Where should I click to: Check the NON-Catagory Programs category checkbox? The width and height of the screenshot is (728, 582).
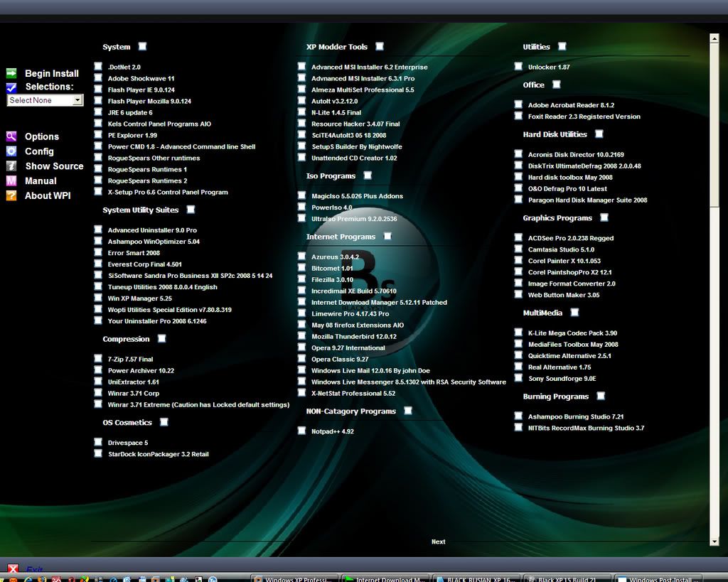(409, 410)
